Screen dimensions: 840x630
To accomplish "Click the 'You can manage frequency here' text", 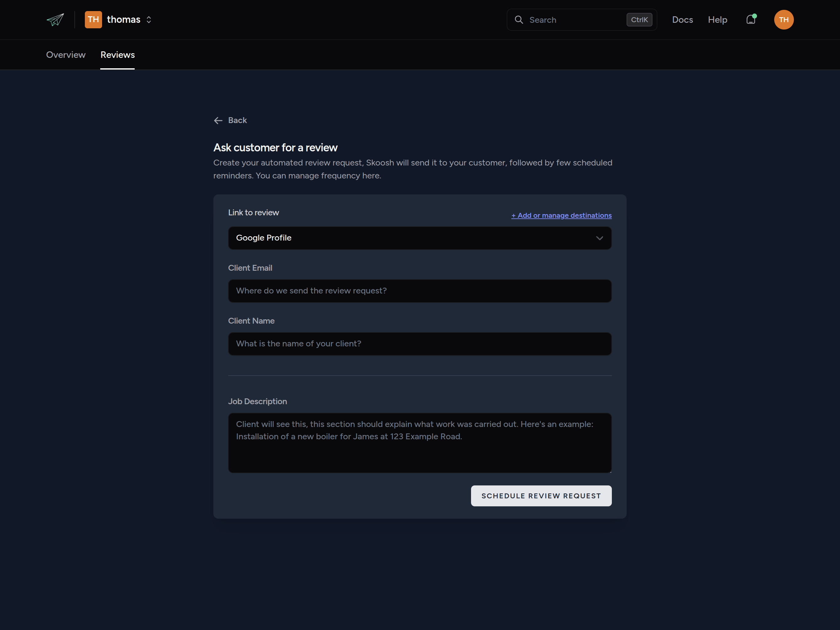I will tap(318, 176).
